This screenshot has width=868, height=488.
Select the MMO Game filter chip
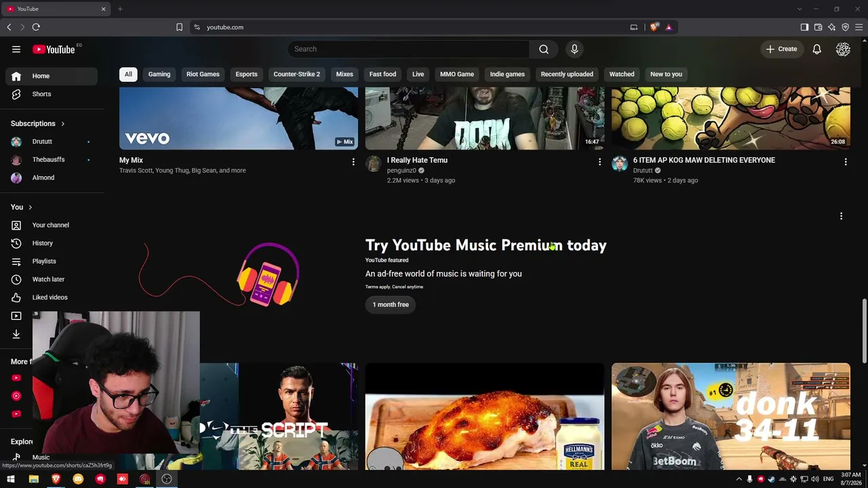[x=457, y=74]
